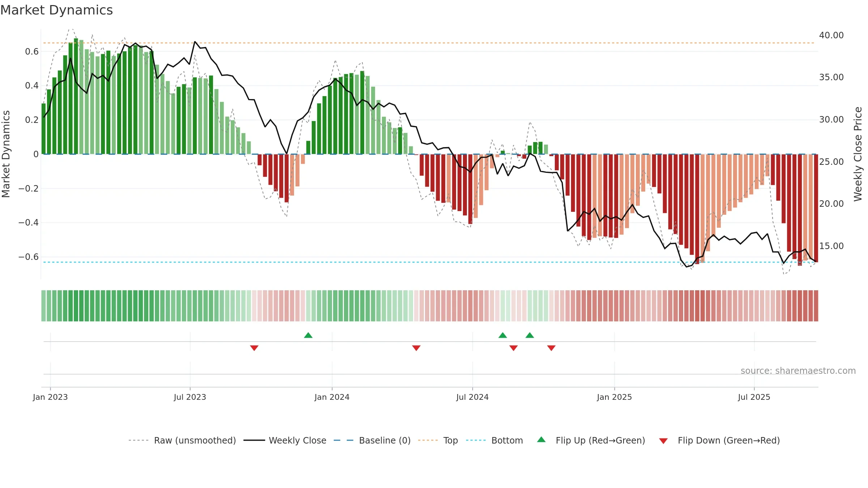Viewport: 868px width, 488px height.
Task: Click the 20.00 price axis label
Action: 831,204
